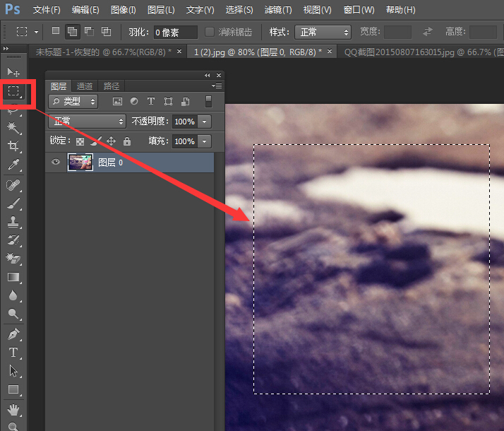Toggle lock all for layer
The height and width of the screenshot is (431, 504).
(127, 141)
